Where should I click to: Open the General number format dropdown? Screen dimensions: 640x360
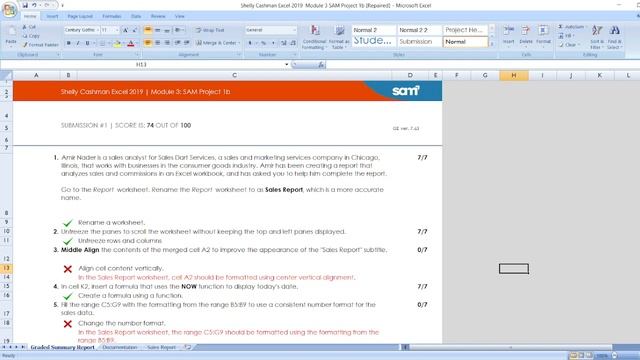pos(294,30)
